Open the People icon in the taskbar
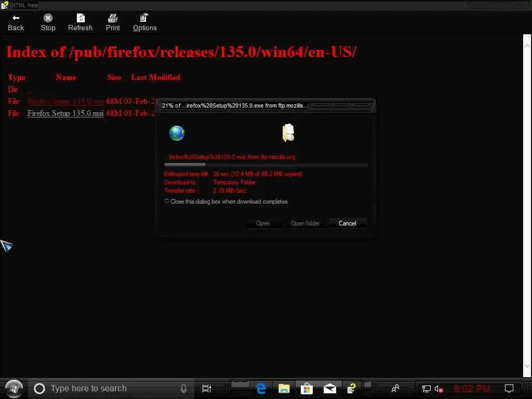The image size is (532, 399). click(395, 389)
